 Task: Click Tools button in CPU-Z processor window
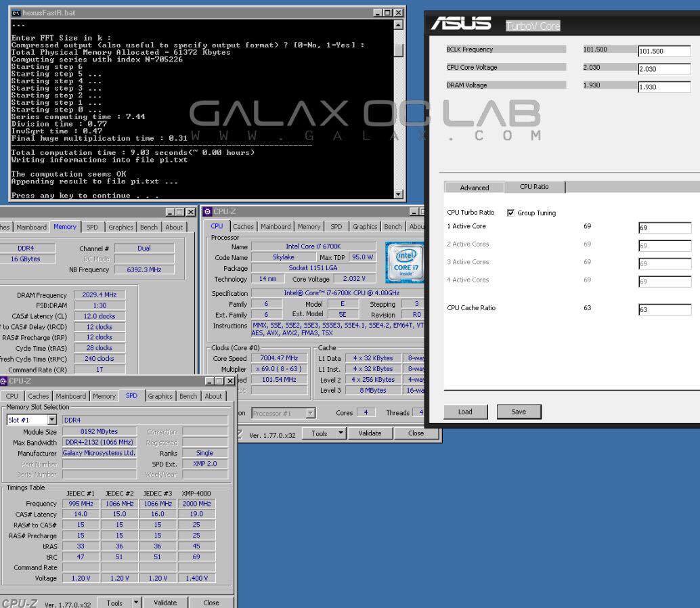(x=319, y=433)
